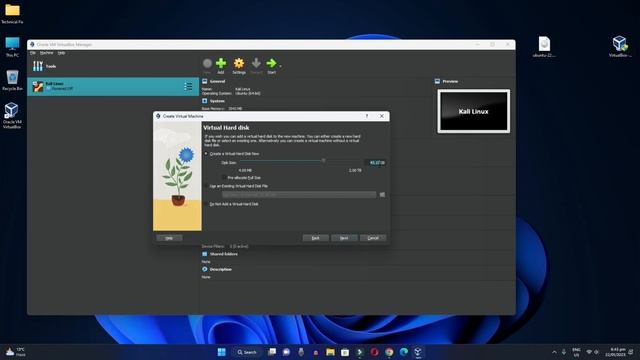Select Do Not Add a Virtual Hard Disk

tap(206, 204)
